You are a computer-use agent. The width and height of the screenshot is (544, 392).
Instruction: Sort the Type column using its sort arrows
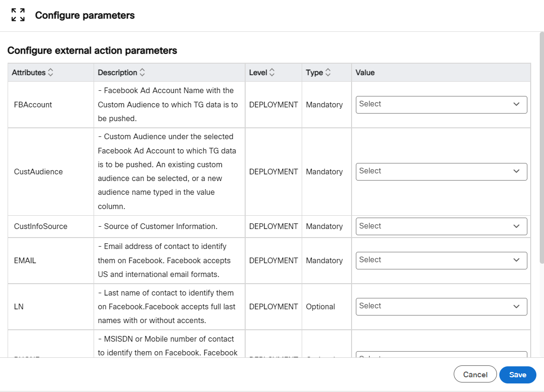(x=328, y=72)
